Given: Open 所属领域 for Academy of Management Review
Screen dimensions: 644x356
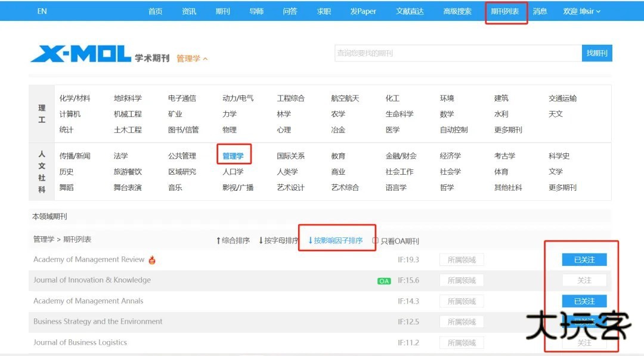Looking at the screenshot, I should pos(462,260).
